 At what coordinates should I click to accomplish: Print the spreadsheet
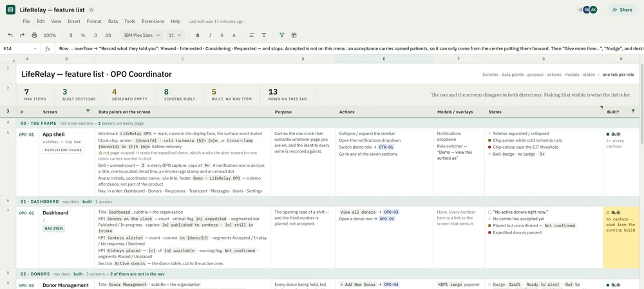pyautogui.click(x=34, y=35)
